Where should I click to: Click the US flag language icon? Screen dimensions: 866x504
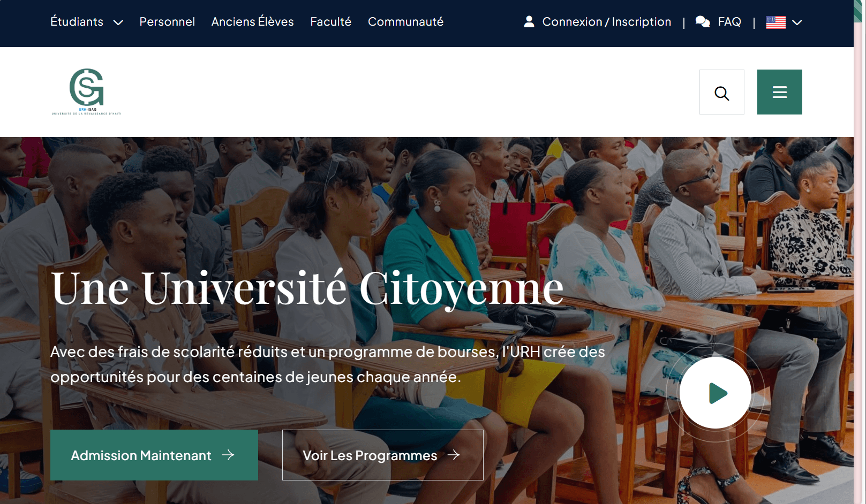(x=775, y=22)
